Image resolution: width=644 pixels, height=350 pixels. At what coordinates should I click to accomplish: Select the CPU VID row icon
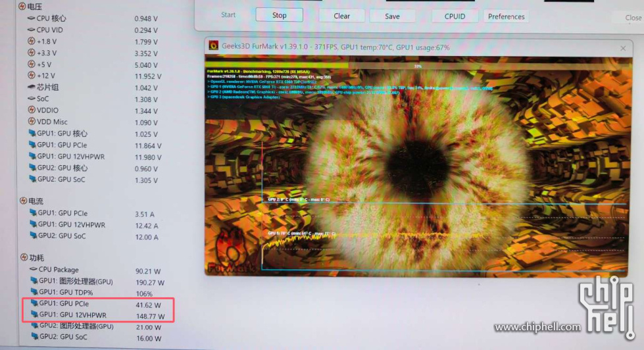31,30
